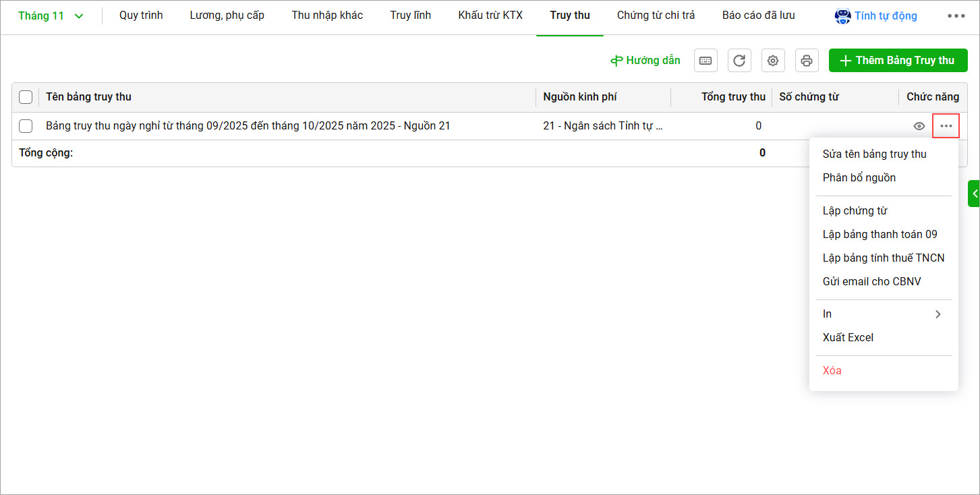The width and height of the screenshot is (980, 495).
Task: Click the eye icon to view row
Action: [919, 126]
